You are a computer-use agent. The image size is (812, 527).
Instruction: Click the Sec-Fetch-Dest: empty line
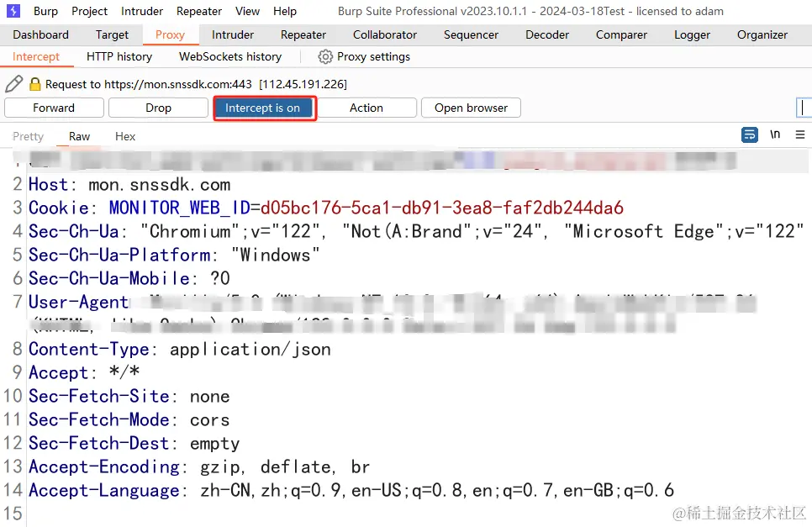click(134, 443)
